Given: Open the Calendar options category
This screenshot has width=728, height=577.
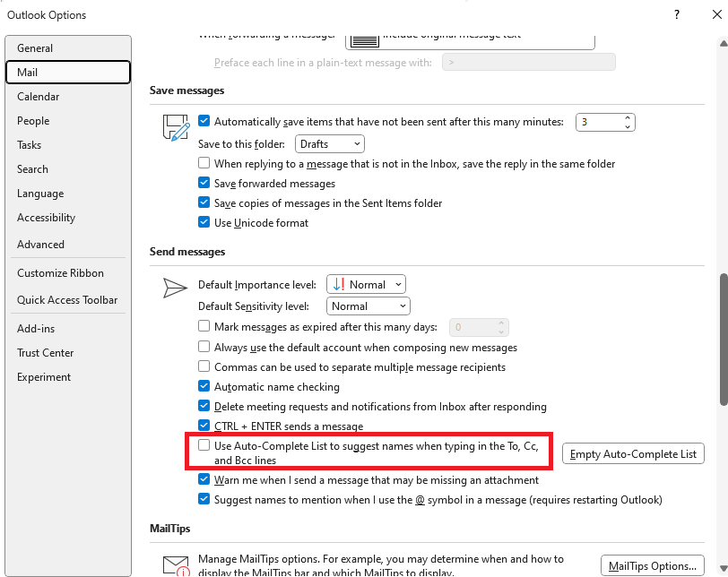Looking at the screenshot, I should pos(68,97).
